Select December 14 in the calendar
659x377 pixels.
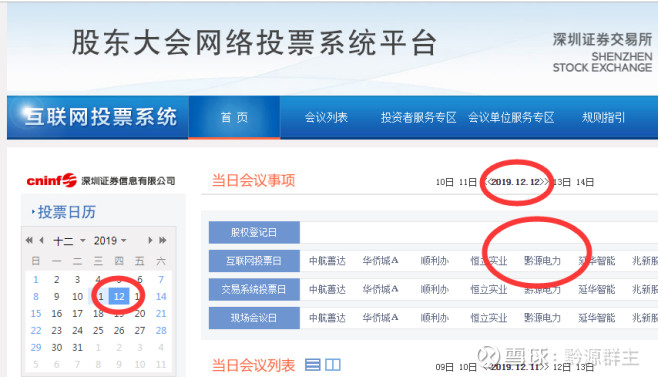[161, 296]
